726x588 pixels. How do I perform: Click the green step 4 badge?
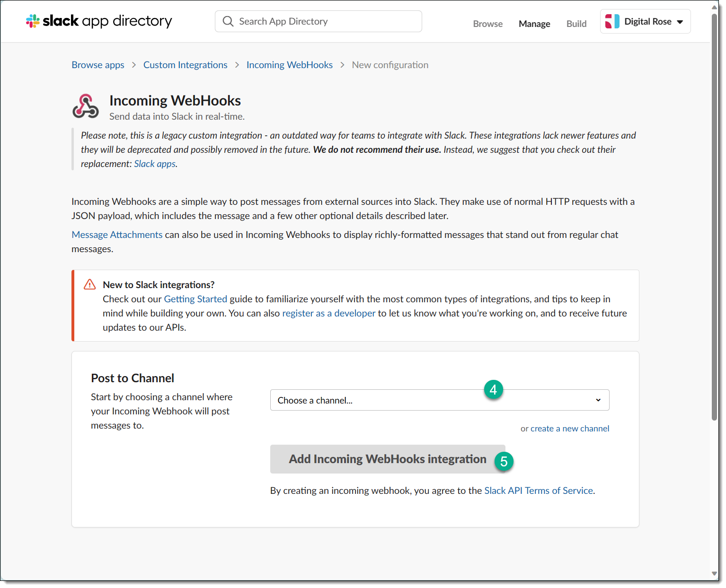(x=493, y=389)
